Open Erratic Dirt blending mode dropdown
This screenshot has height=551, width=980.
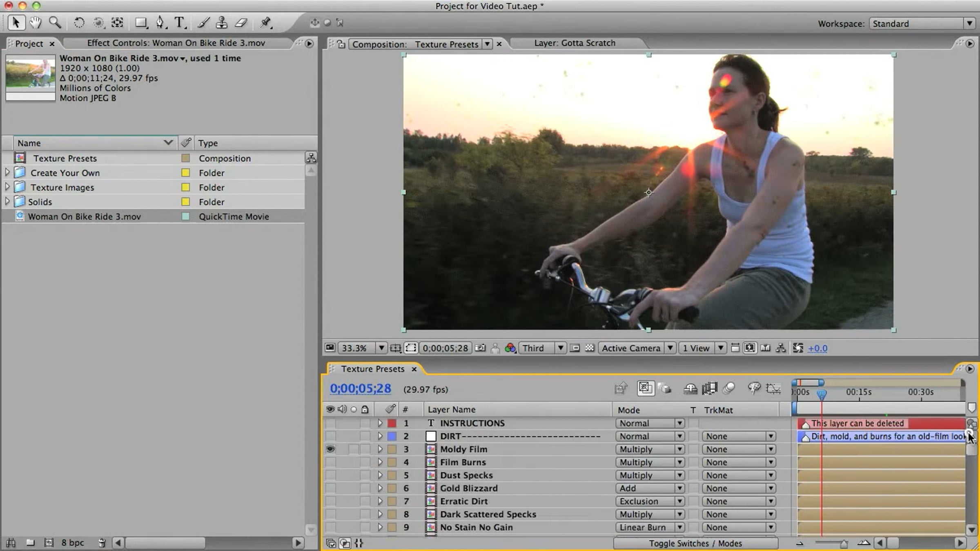[649, 502]
